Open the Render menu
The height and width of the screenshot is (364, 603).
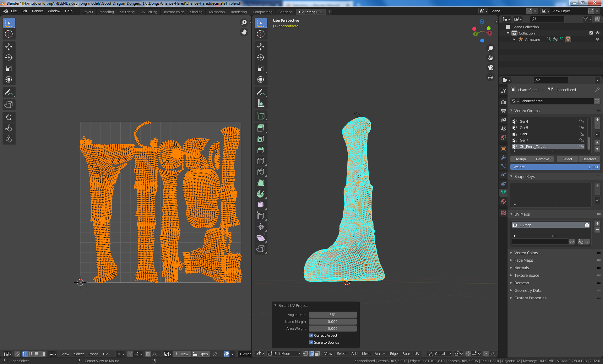pyautogui.click(x=37, y=11)
